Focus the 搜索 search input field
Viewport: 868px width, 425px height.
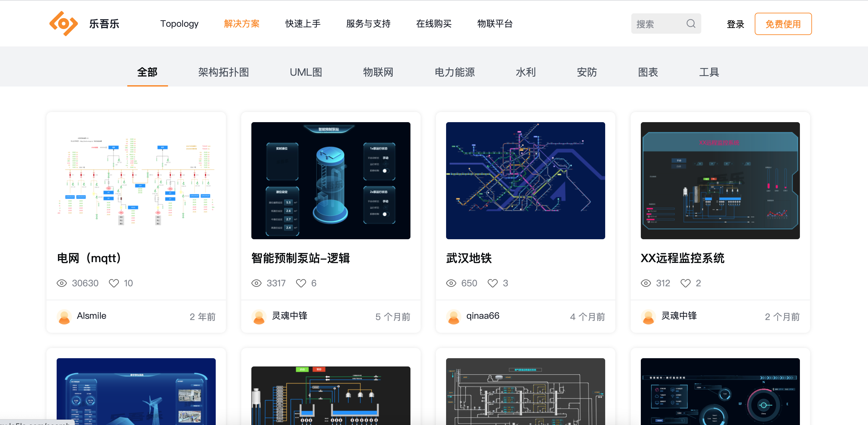tap(657, 24)
